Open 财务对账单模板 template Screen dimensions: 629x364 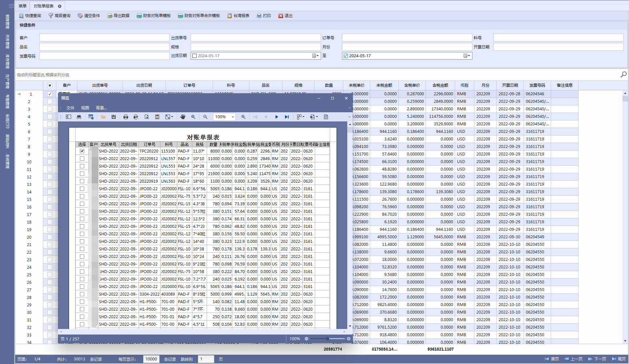pos(154,16)
